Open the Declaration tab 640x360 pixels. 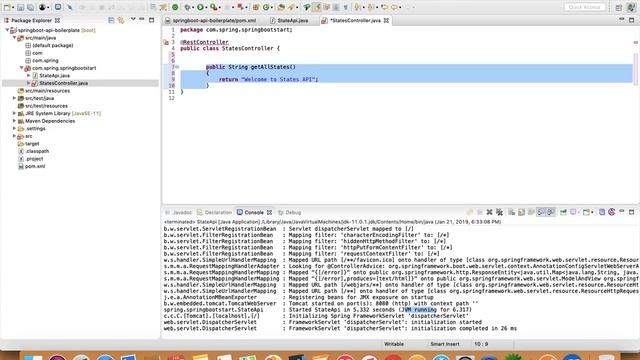click(x=214, y=212)
